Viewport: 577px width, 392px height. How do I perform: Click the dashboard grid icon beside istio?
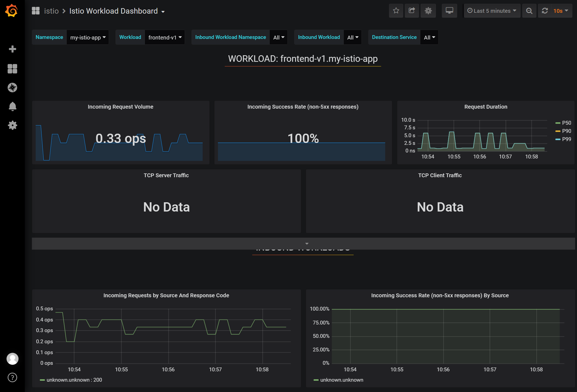coord(36,11)
